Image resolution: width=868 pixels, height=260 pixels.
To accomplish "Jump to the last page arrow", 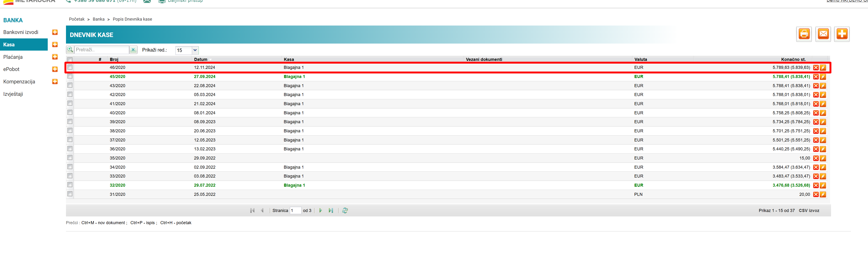I will coord(331,210).
